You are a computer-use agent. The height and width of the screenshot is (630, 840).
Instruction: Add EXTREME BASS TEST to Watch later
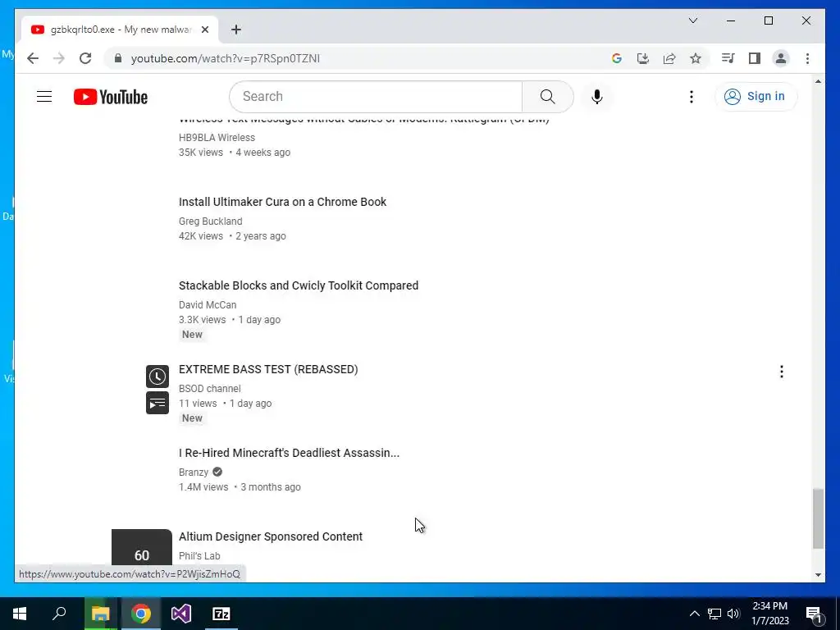157,377
